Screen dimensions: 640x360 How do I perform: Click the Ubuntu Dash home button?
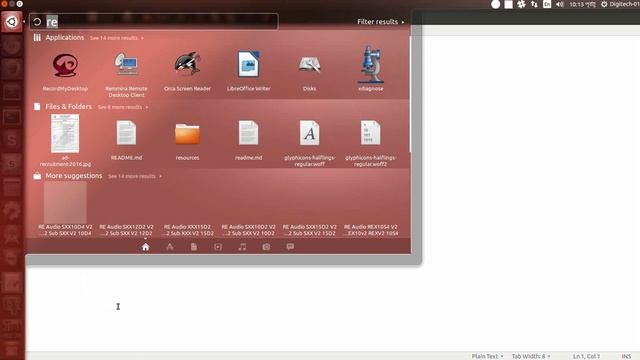[11, 22]
